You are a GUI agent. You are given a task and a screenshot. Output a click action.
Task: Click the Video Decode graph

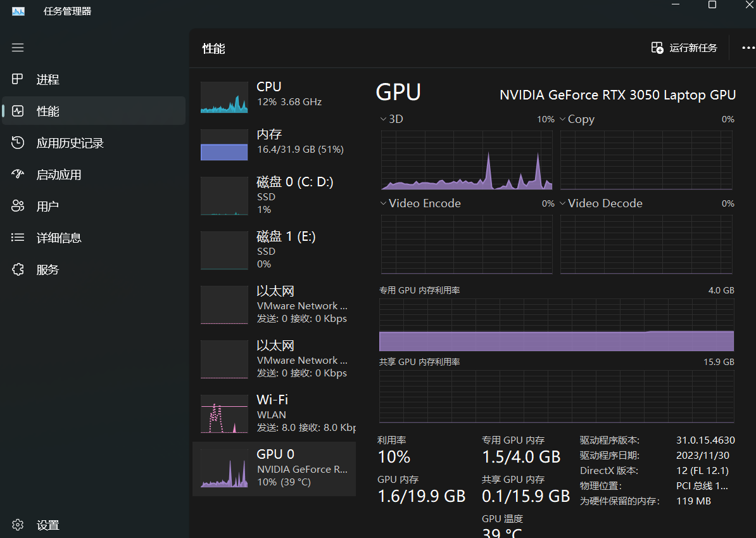(646, 244)
